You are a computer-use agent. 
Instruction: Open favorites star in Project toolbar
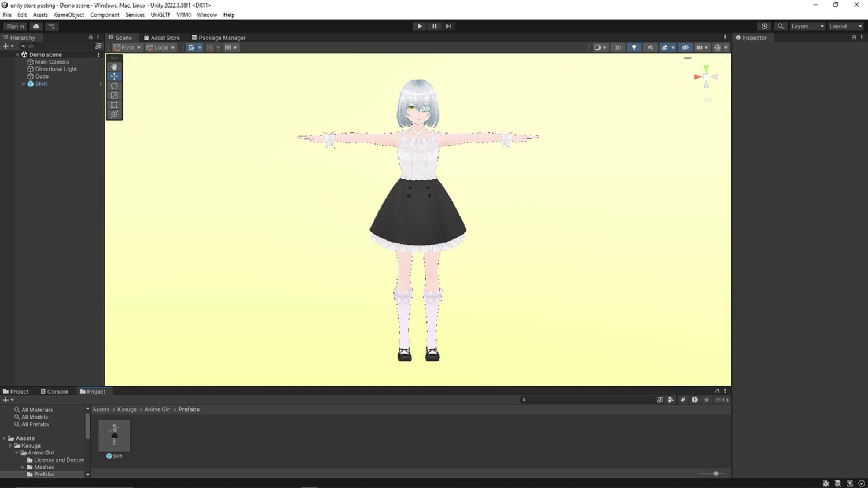(x=707, y=400)
